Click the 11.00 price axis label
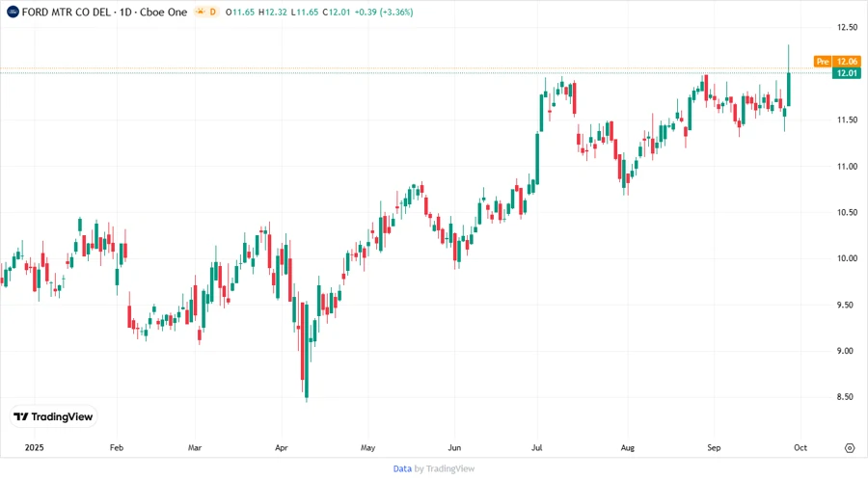The height and width of the screenshot is (480, 868). click(x=847, y=166)
